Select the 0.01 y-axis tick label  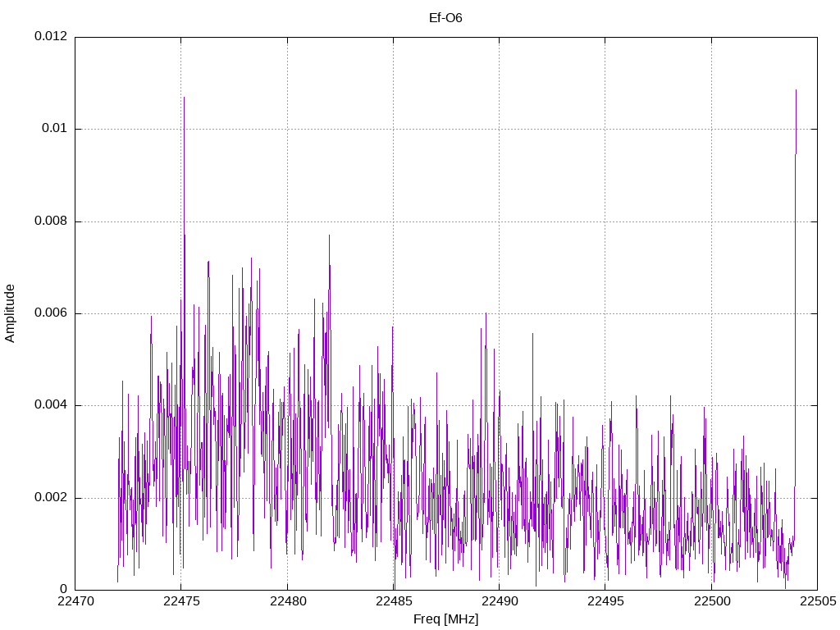click(x=55, y=129)
